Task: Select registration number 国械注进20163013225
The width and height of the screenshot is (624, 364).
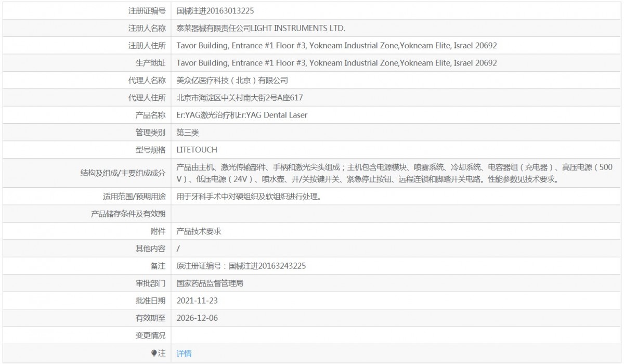Action: (x=215, y=10)
